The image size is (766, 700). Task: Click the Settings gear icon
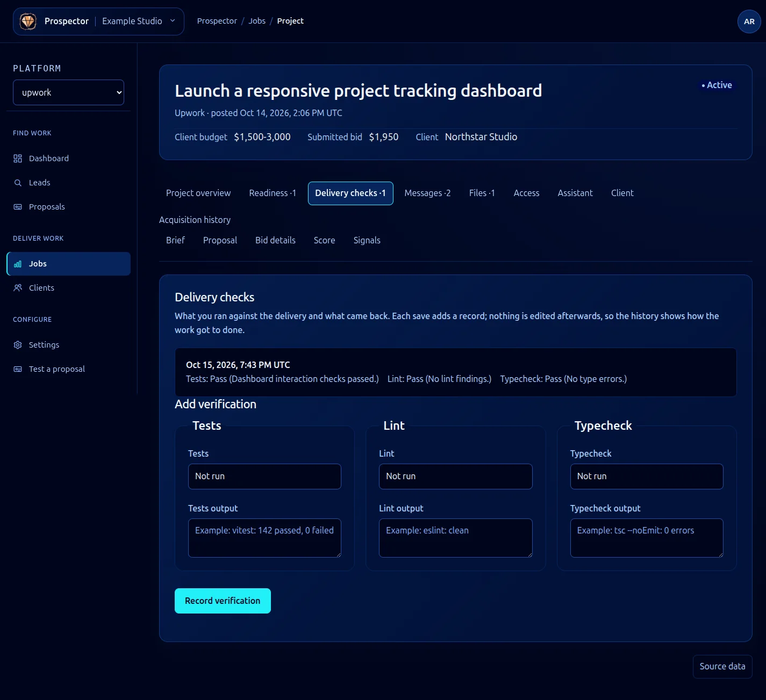point(18,345)
